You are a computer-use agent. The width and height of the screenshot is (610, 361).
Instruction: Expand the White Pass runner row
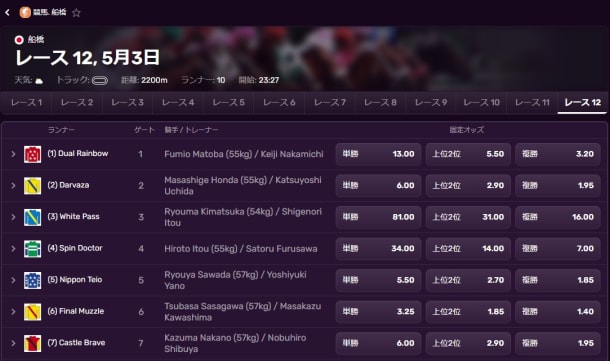[13, 217]
